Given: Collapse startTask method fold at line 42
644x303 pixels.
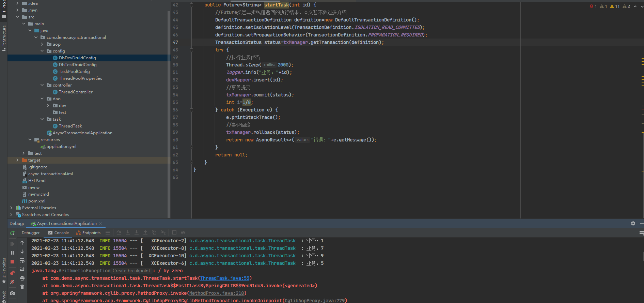Looking at the screenshot, I should (191, 5).
